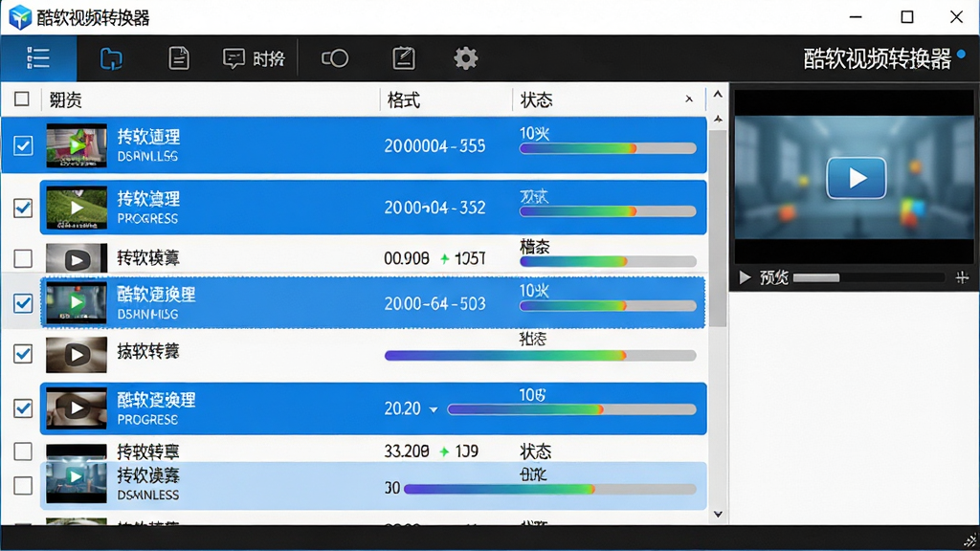Click the app logo in the title bar
The width and height of the screenshot is (980, 551).
coord(20,17)
